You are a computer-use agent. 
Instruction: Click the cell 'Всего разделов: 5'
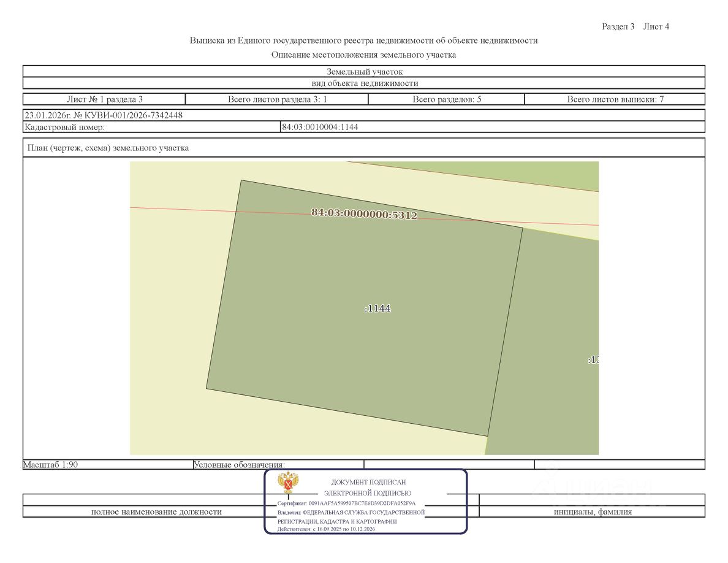447,99
